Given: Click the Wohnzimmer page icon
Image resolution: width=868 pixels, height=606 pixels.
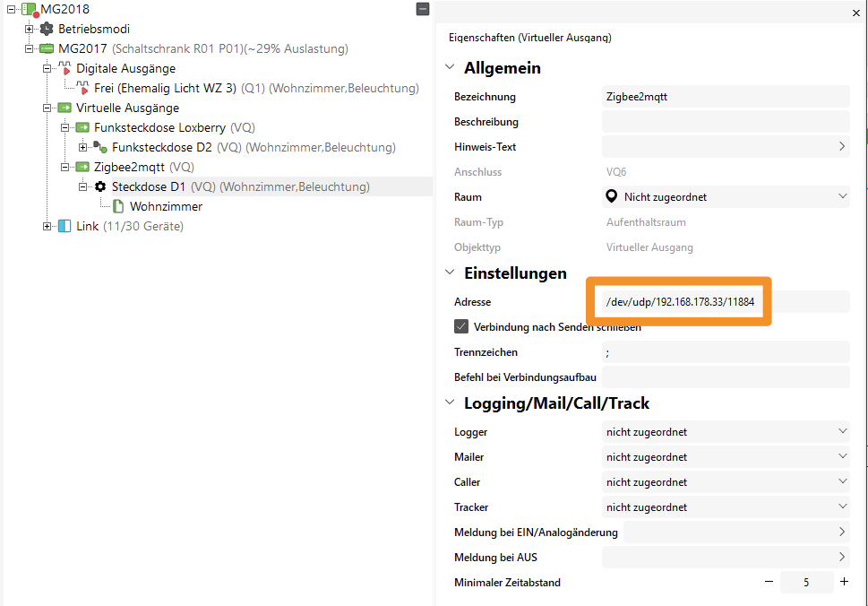Looking at the screenshot, I should click(118, 206).
